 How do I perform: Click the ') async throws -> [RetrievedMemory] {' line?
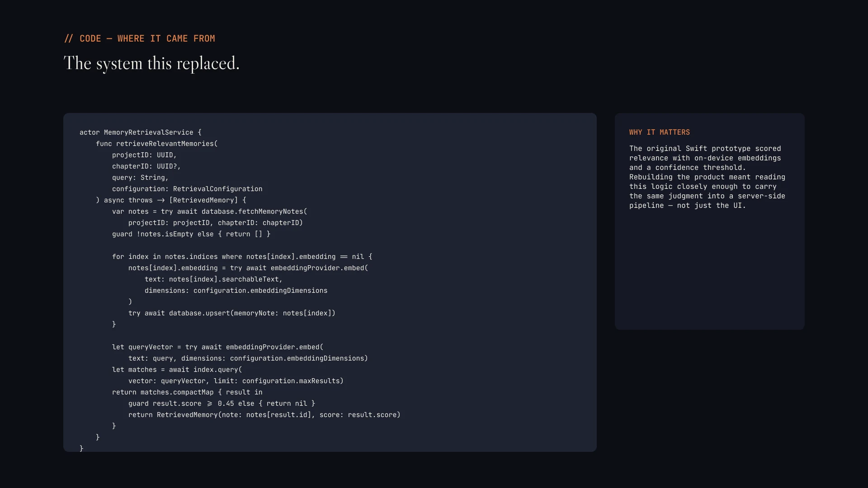click(171, 200)
